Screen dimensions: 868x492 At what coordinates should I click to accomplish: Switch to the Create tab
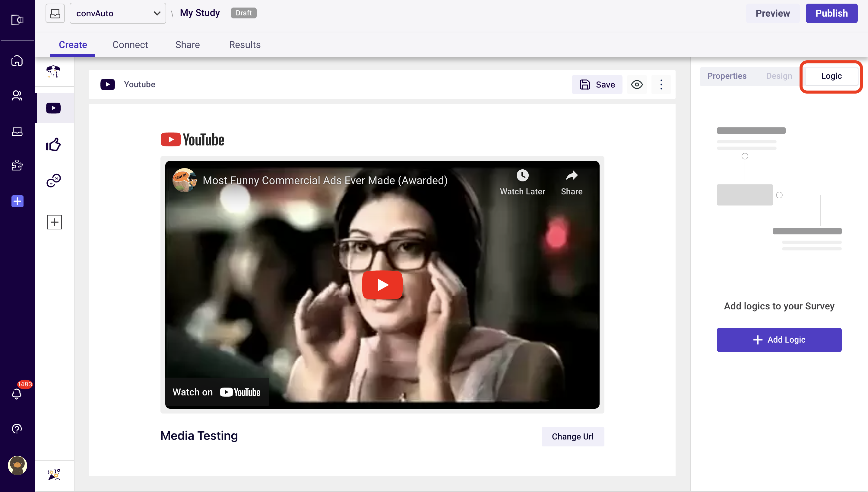(x=73, y=45)
